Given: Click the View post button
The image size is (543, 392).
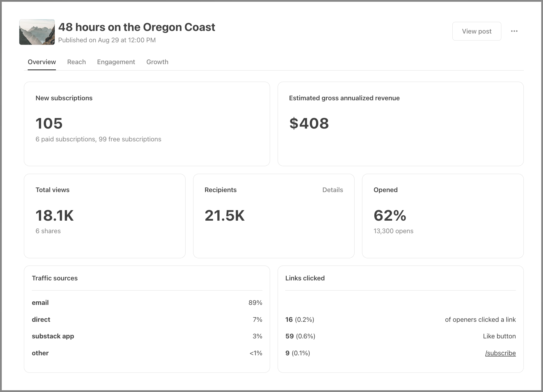Looking at the screenshot, I should pyautogui.click(x=476, y=31).
